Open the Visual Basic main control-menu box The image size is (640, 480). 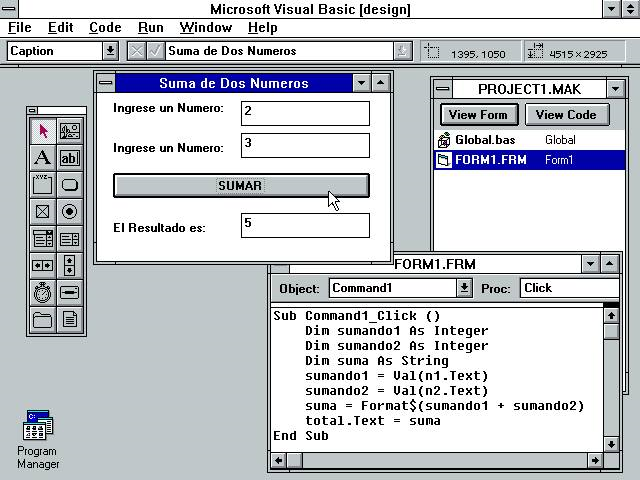[x=9, y=9]
